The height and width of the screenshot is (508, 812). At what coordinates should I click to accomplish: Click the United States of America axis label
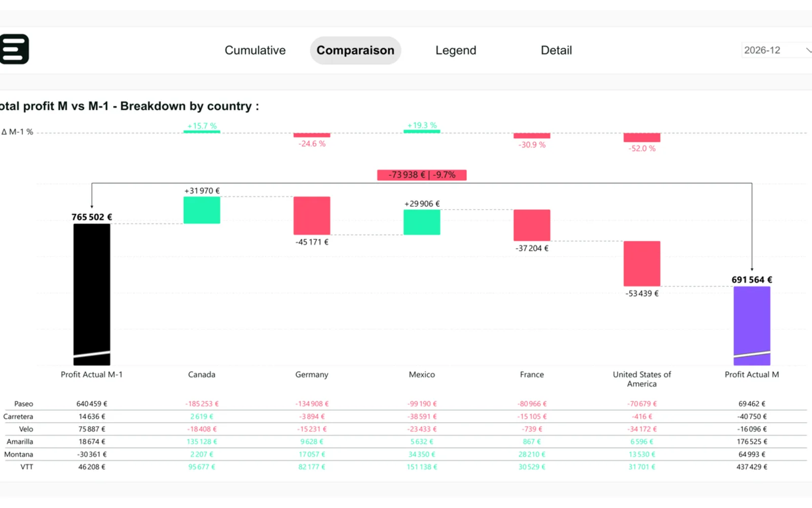(642, 379)
